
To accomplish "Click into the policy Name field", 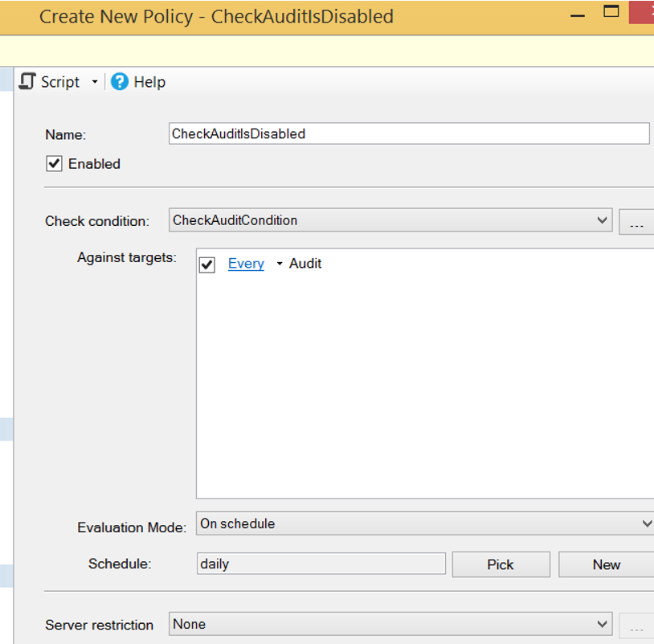I will pos(409,133).
